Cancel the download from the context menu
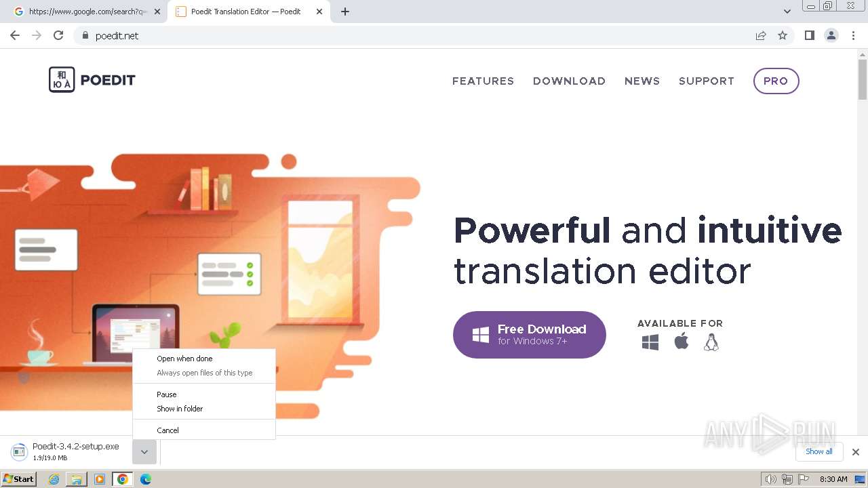This screenshot has height=488, width=868. click(204, 430)
